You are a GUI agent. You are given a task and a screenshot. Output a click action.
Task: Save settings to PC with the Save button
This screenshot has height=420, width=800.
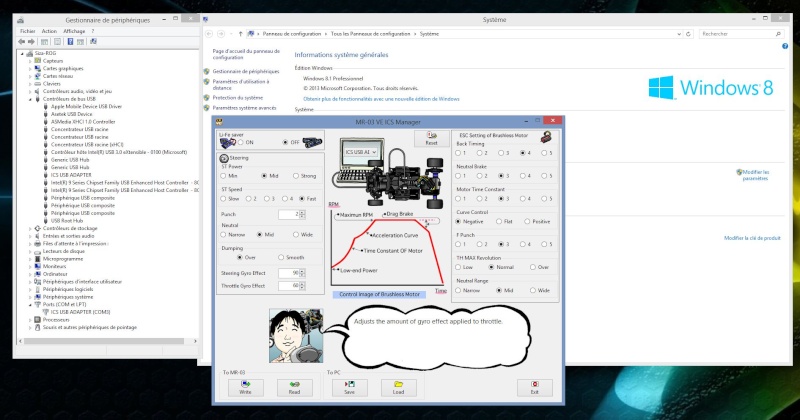(349, 388)
